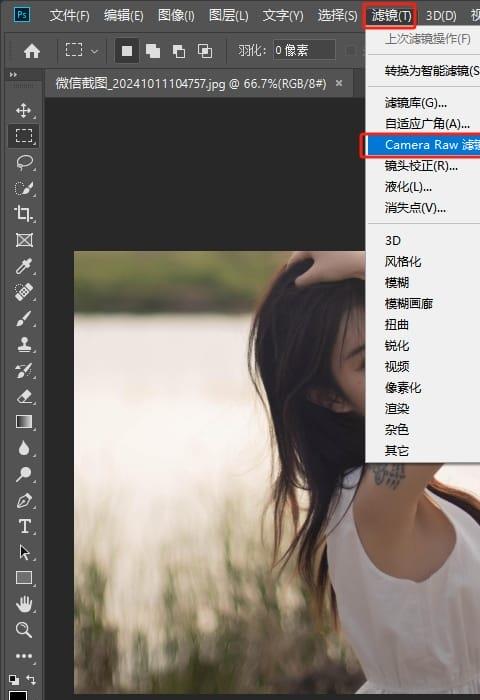Expand the toolbar double-arrow toggle
The width and height of the screenshot is (480, 700).
pos(13,75)
